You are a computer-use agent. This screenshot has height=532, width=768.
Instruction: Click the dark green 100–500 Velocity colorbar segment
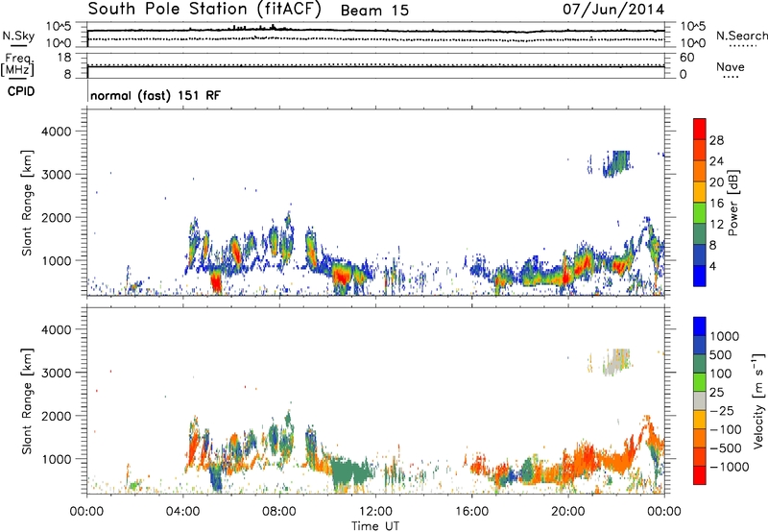pos(700,364)
